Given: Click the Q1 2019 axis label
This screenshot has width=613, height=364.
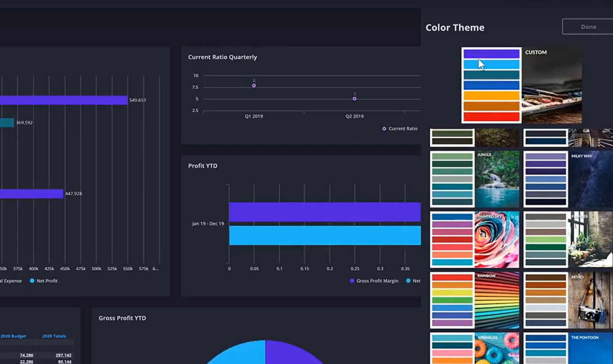Looking at the screenshot, I should (254, 116).
